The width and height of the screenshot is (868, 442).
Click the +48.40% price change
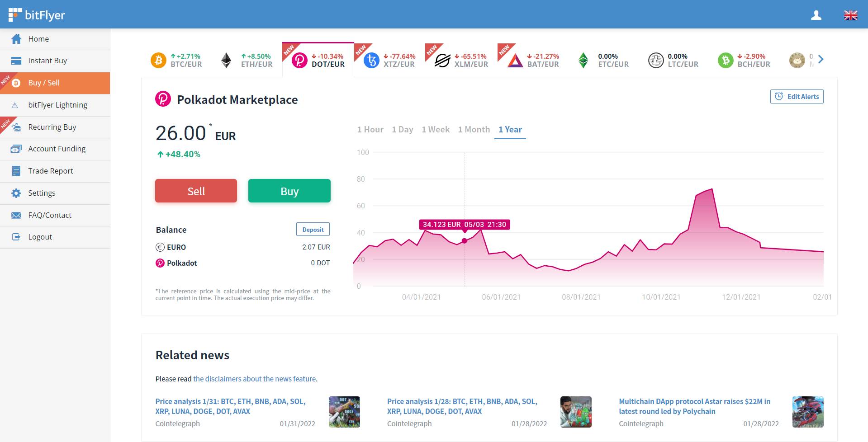[179, 155]
